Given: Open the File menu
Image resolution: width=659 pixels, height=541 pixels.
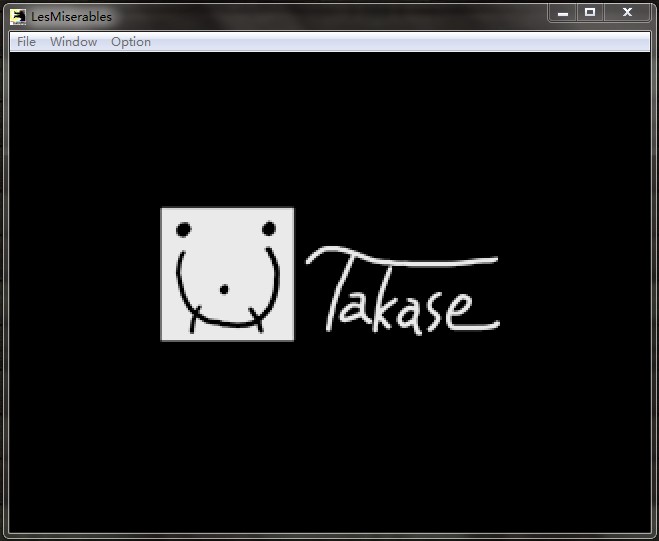Looking at the screenshot, I should point(26,42).
